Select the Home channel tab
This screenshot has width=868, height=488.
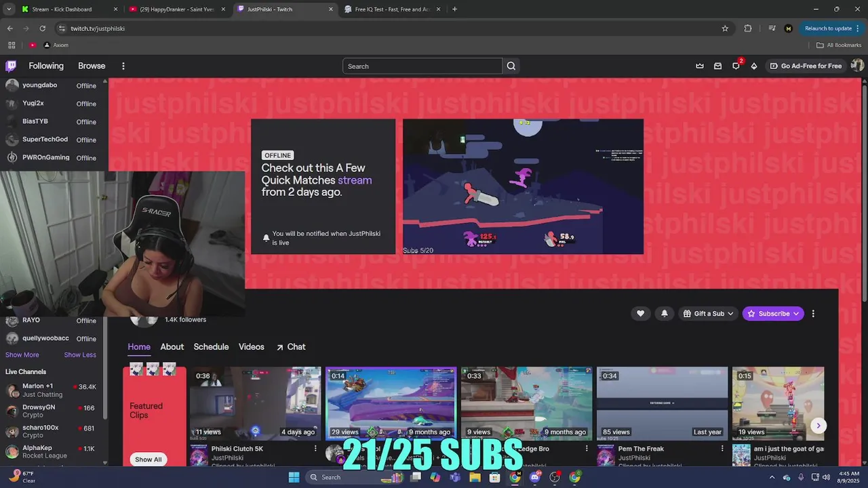[139, 346]
